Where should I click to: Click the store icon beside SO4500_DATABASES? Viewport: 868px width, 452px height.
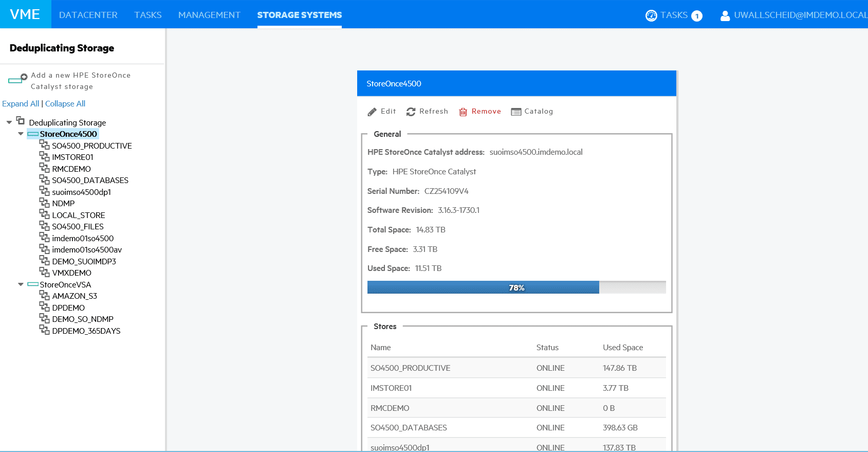point(45,179)
